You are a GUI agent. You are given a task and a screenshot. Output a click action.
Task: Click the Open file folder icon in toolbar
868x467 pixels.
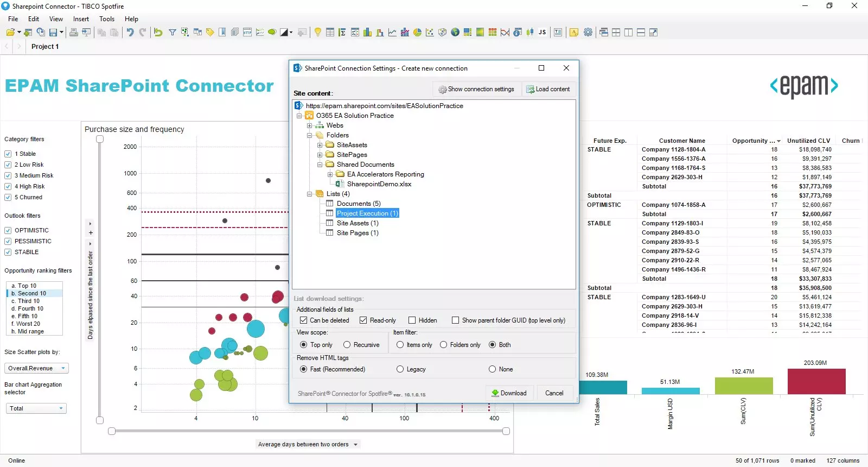click(x=10, y=32)
